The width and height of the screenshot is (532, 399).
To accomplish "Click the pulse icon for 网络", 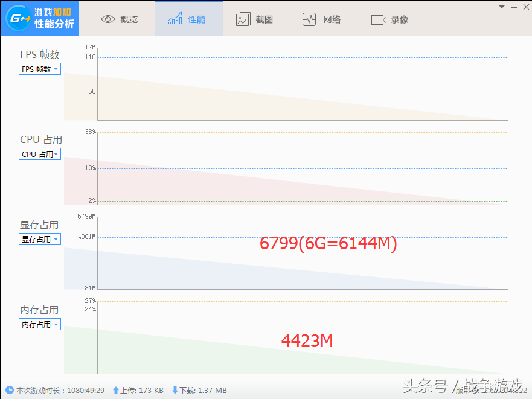I will tap(309, 19).
